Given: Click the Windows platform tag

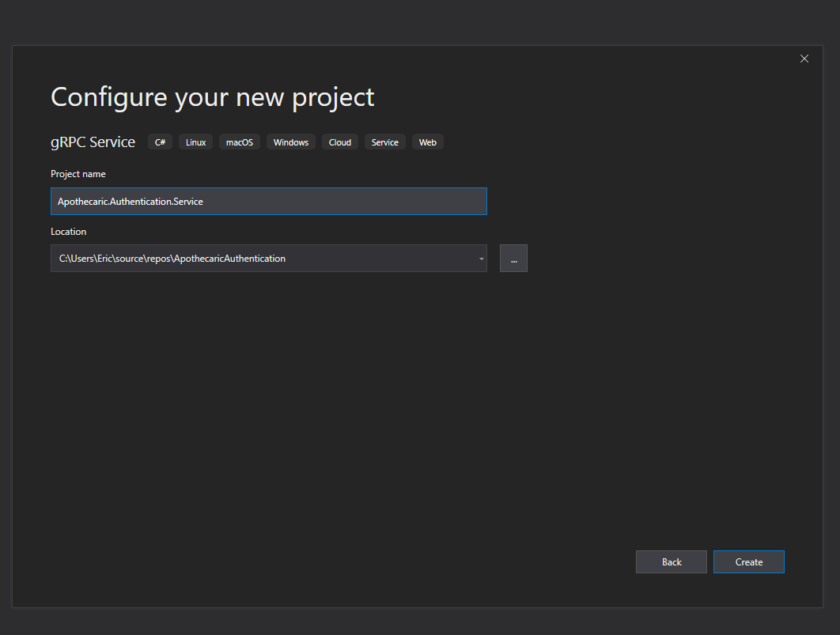Looking at the screenshot, I should coord(290,142).
